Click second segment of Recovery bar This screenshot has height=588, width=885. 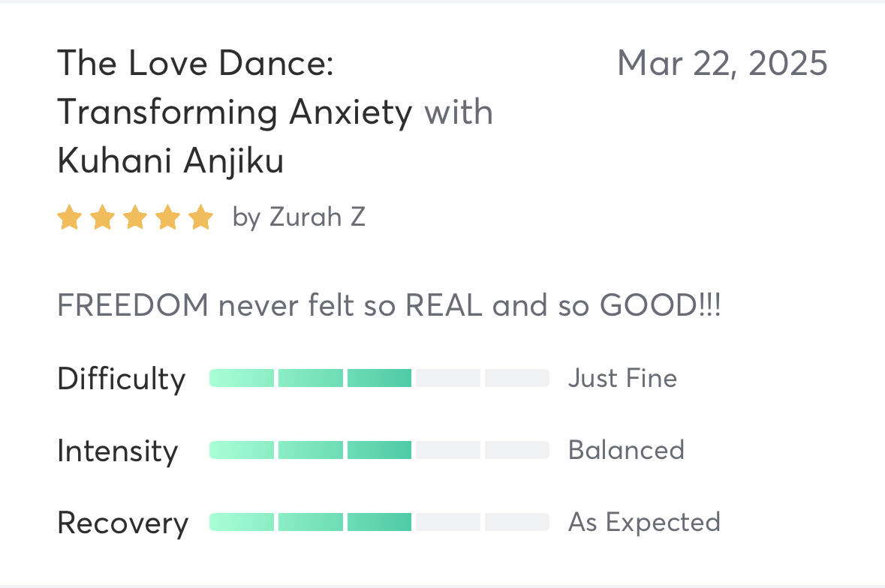[310, 522]
